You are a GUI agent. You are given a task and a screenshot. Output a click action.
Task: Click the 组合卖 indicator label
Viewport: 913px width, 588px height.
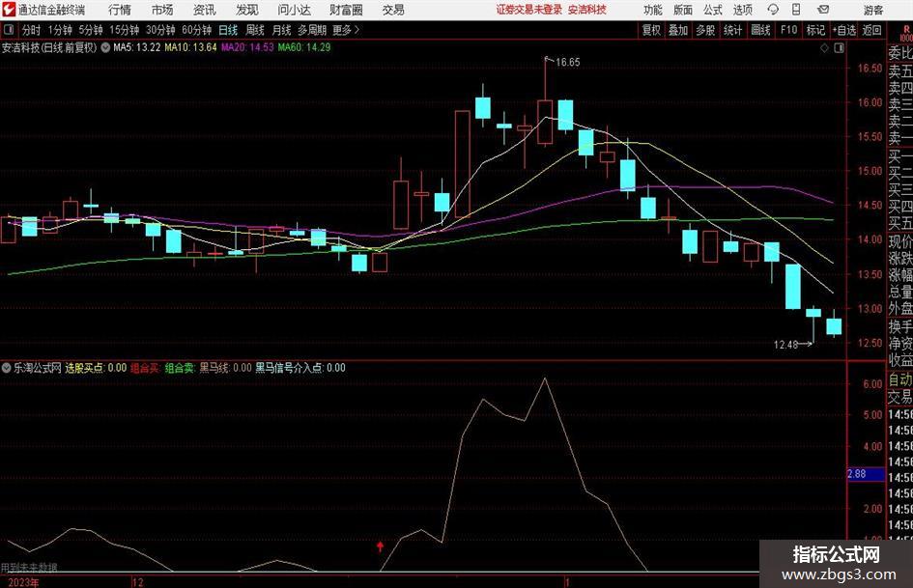pyautogui.click(x=180, y=368)
